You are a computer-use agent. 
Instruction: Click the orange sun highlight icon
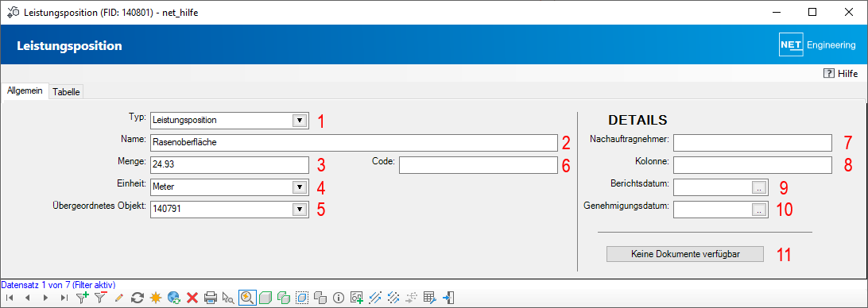(x=156, y=298)
